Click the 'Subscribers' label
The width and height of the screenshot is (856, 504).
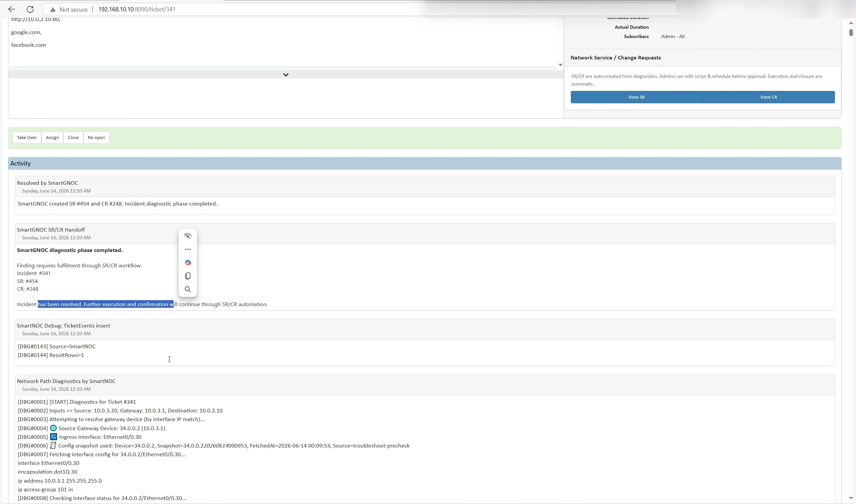point(636,36)
